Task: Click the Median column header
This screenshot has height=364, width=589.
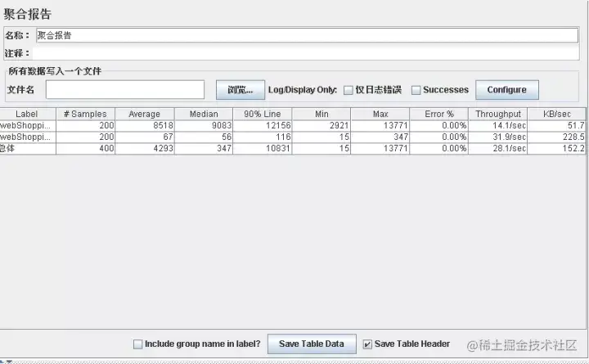Action: click(204, 114)
